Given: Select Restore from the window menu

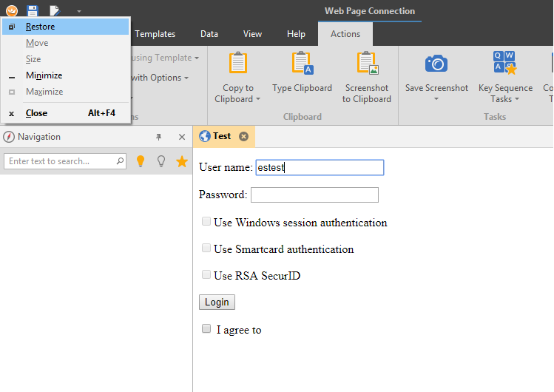Looking at the screenshot, I should [x=40, y=27].
